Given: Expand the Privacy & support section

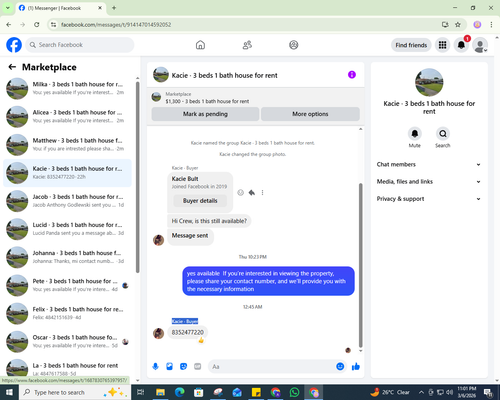Looking at the screenshot, I should pos(429,199).
